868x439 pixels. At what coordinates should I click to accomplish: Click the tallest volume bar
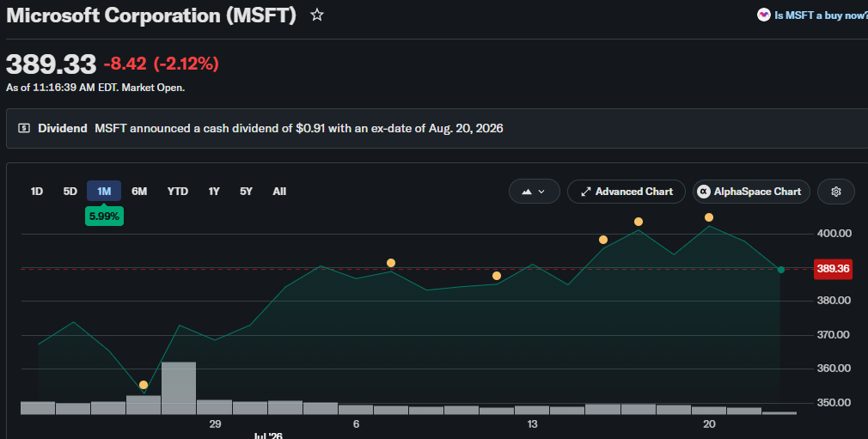178,388
